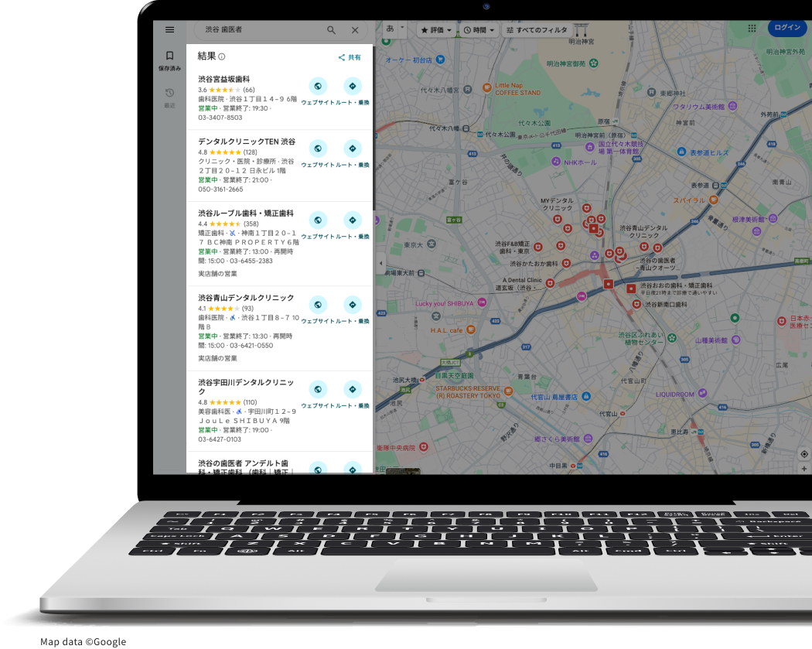This screenshot has width=812, height=649.
Task: Expand the 評価 rating filter
Action: click(x=435, y=30)
